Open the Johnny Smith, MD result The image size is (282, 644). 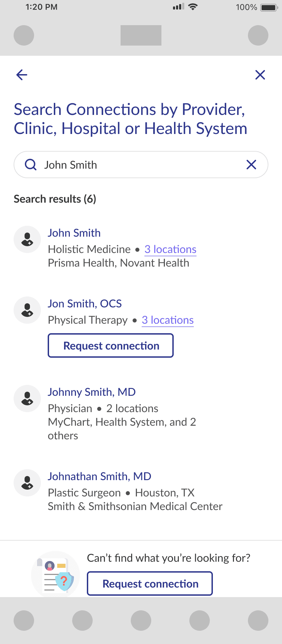click(x=92, y=392)
